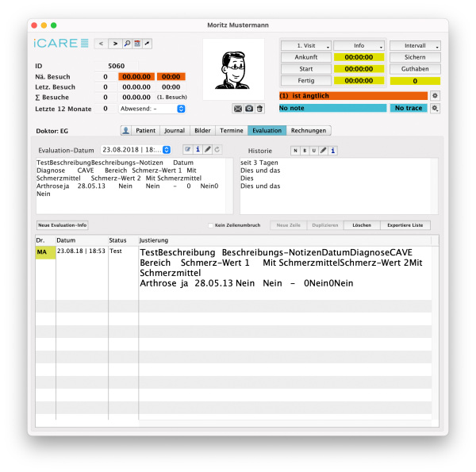The height and width of the screenshot is (472, 476).
Task: Switch to the Journal tab
Action: (175, 130)
